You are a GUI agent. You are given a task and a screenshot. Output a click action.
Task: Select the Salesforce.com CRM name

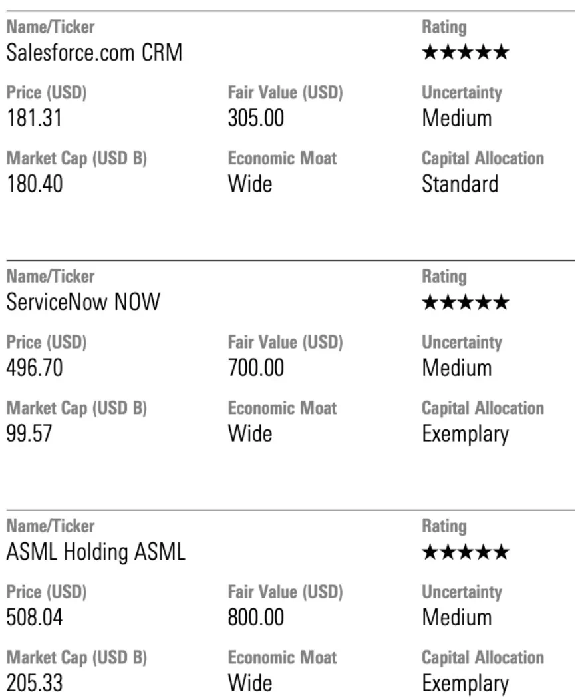tap(94, 52)
